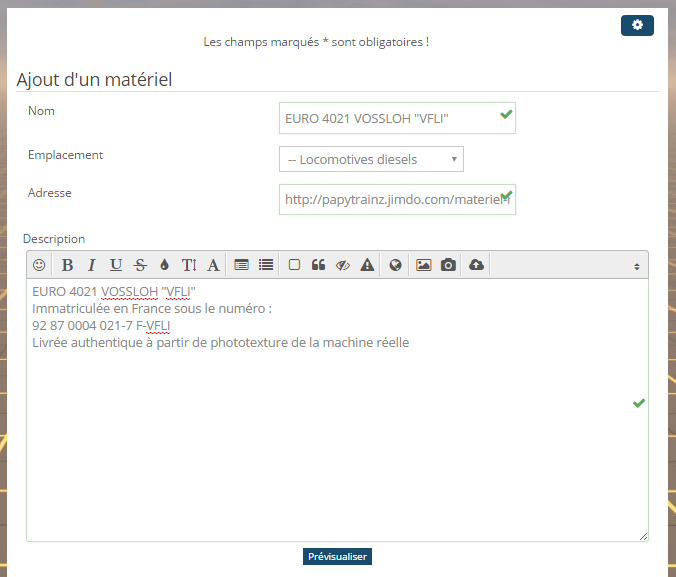Click the line 'Immatriculée en France sous le numéro :'
Screen dimensions: 676x577
[152, 309]
